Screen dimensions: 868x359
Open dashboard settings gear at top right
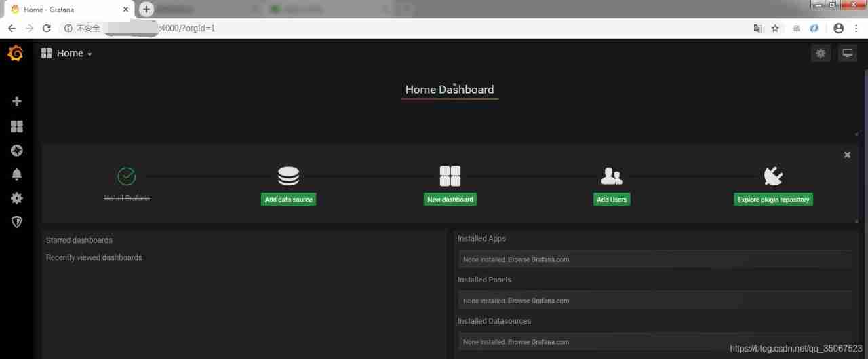(821, 53)
